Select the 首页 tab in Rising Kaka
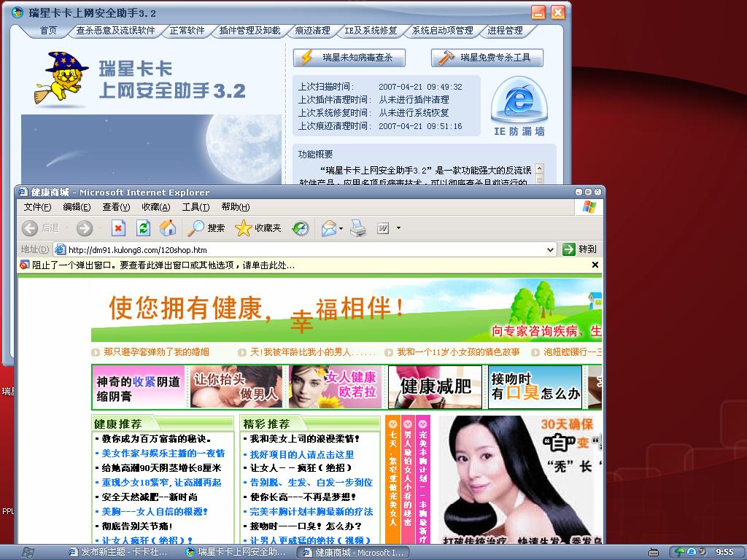Image resolution: width=747 pixels, height=560 pixels. [48, 31]
